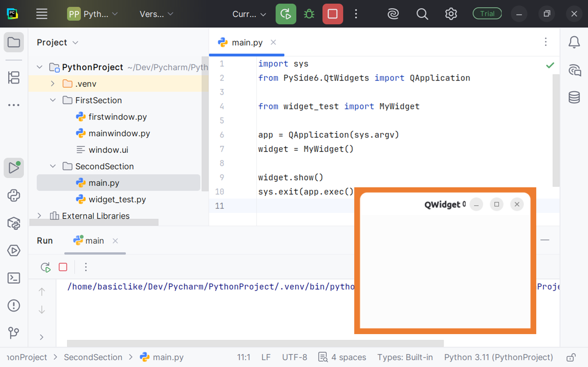Click the green inspection checkmark
This screenshot has height=367, width=588.
click(x=550, y=65)
